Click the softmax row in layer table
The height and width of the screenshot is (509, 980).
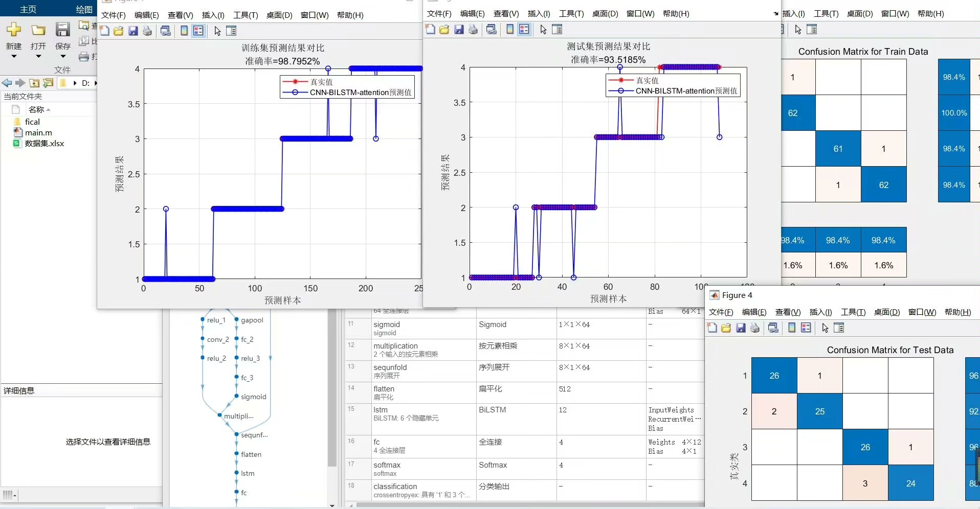point(524,469)
